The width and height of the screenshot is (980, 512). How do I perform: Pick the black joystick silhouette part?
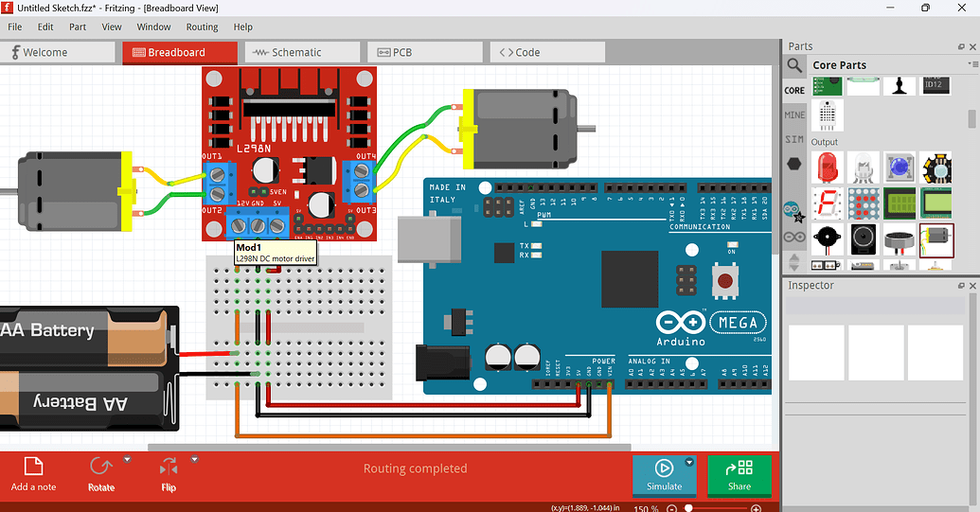pyautogui.click(x=900, y=85)
